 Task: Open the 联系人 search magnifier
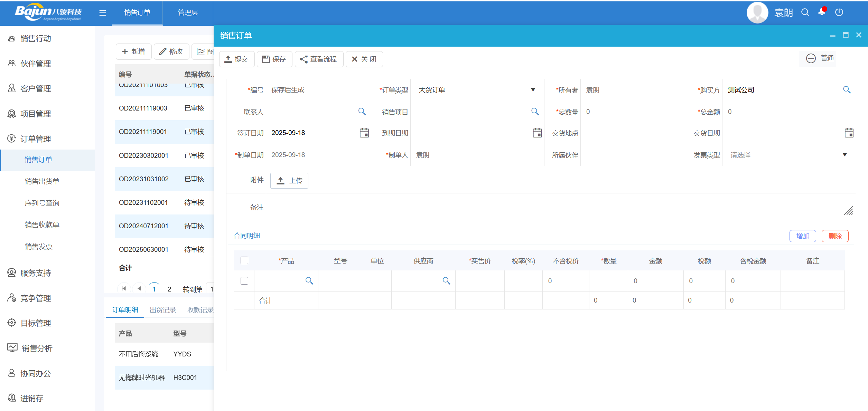click(362, 112)
